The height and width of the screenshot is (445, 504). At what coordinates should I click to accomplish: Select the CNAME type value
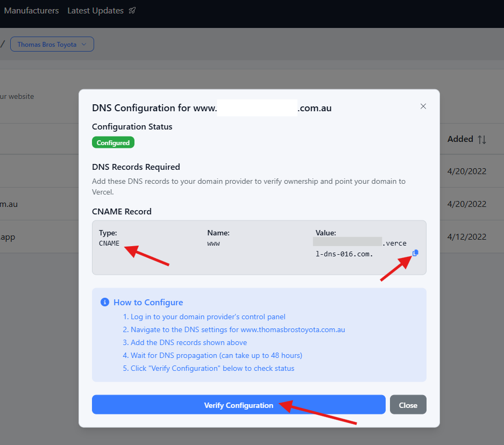click(109, 243)
